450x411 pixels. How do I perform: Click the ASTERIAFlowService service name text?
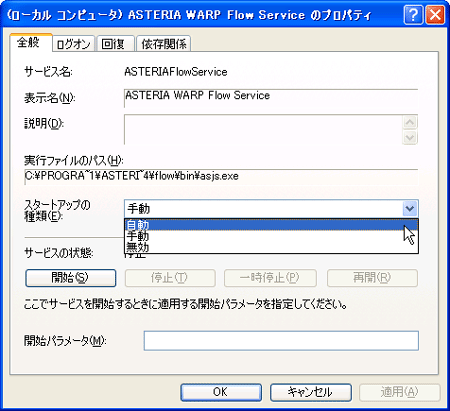click(176, 72)
